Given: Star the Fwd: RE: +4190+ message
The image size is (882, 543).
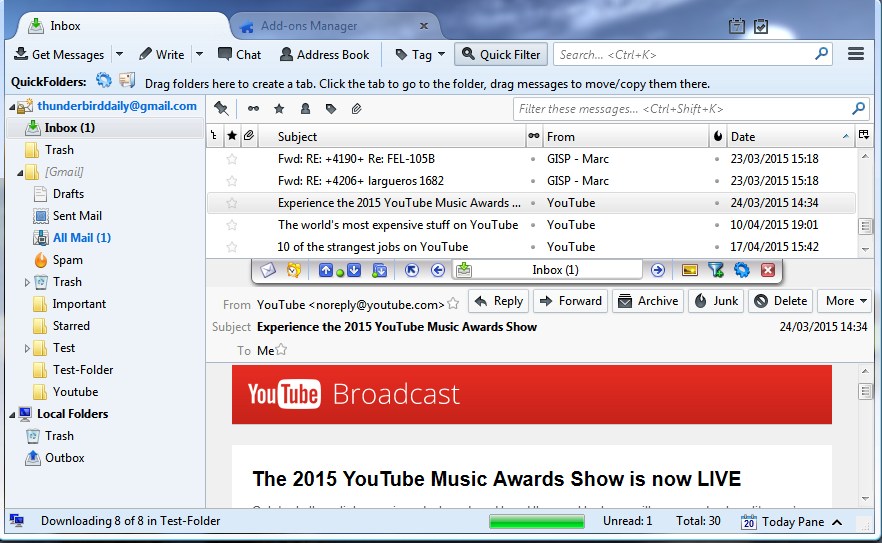Looking at the screenshot, I should [x=232, y=159].
